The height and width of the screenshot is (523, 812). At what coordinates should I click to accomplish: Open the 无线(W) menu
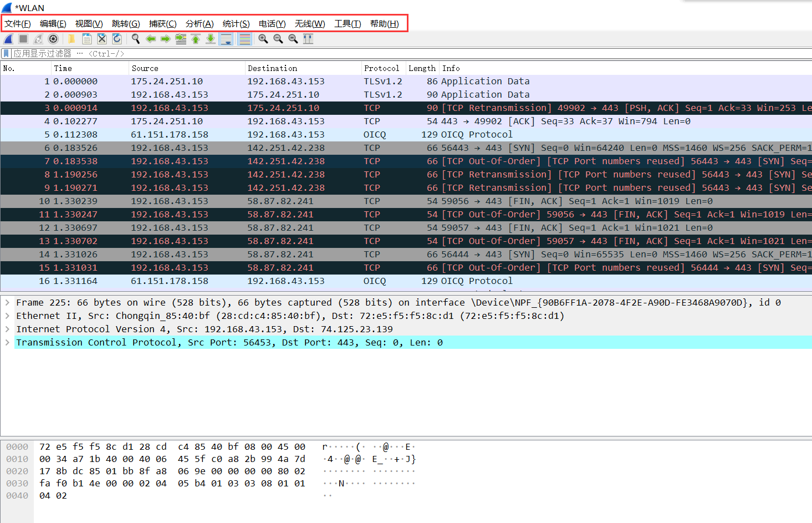(310, 24)
